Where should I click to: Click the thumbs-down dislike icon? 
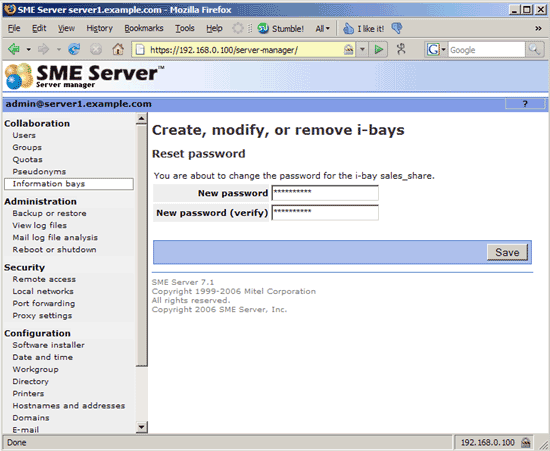click(x=397, y=28)
